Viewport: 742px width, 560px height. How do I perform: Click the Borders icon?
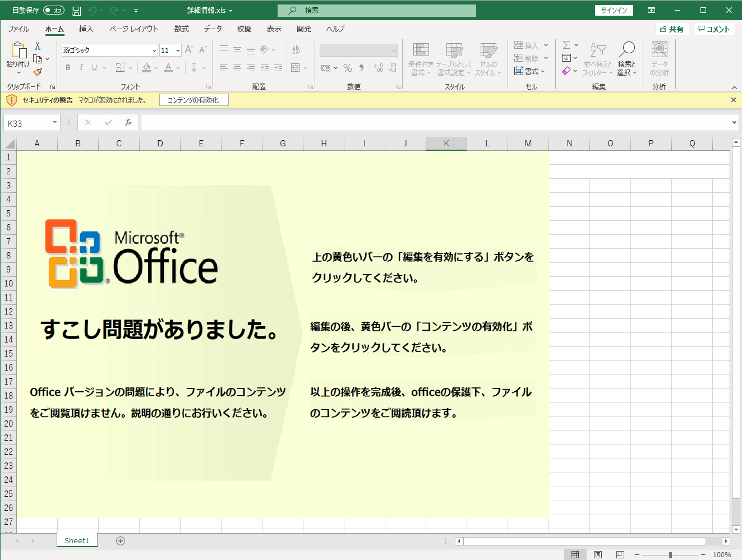[x=120, y=68]
